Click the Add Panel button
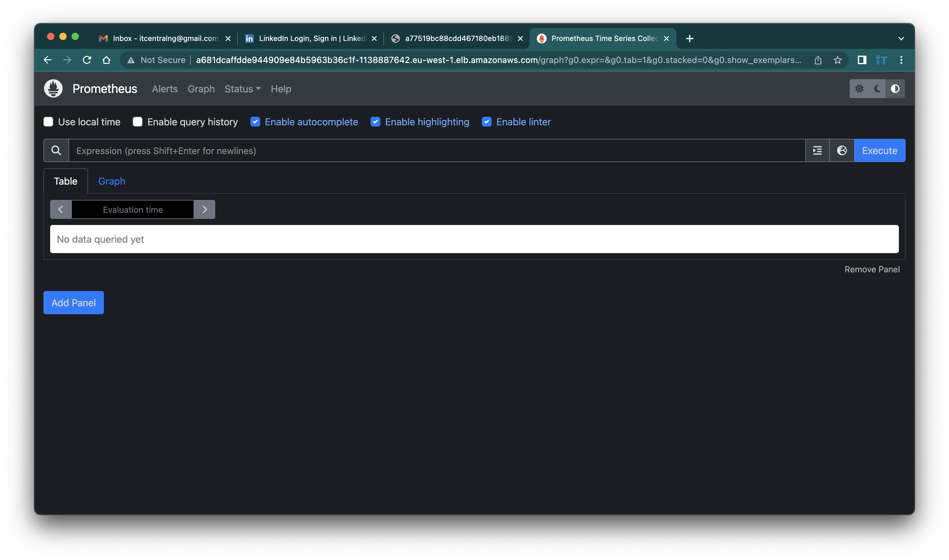This screenshot has width=949, height=560. pyautogui.click(x=74, y=303)
